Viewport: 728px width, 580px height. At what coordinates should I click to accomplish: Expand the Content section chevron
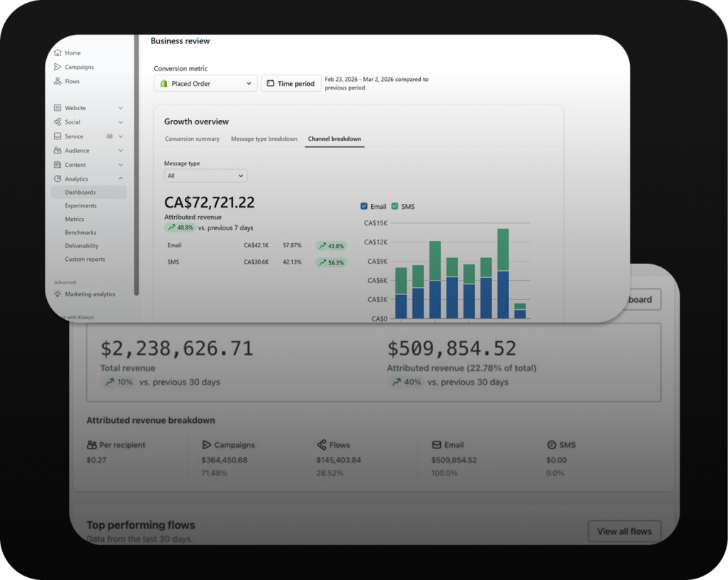click(x=121, y=165)
